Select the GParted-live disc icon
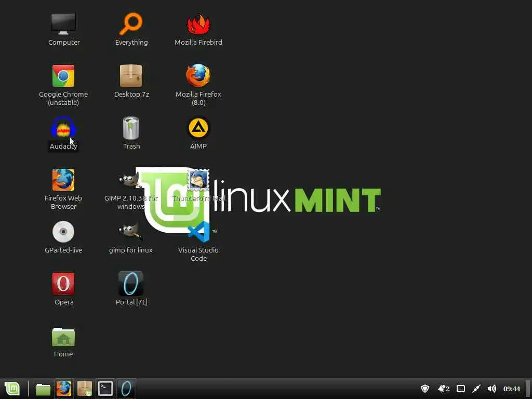The width and height of the screenshot is (532, 399). coord(63,232)
